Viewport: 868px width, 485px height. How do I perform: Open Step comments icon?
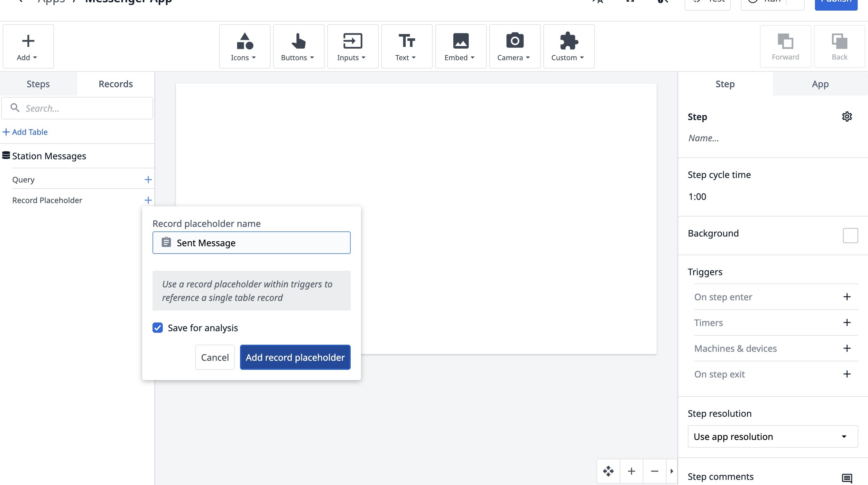847,477
